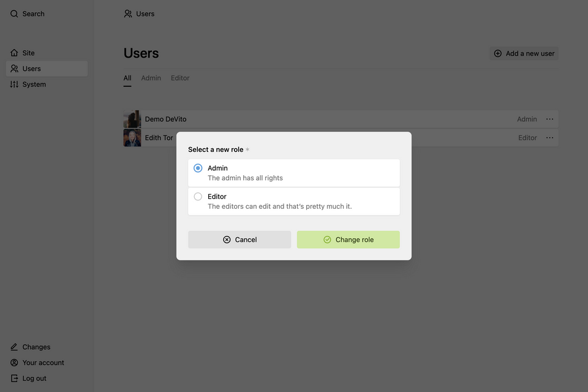Choose the Editor option card description

(280, 206)
